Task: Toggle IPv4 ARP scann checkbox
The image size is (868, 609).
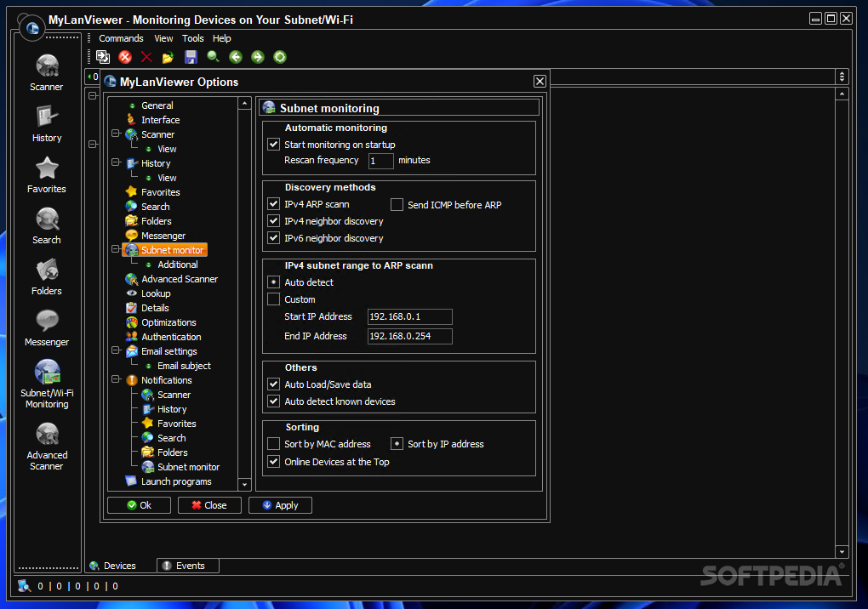Action: (273, 204)
